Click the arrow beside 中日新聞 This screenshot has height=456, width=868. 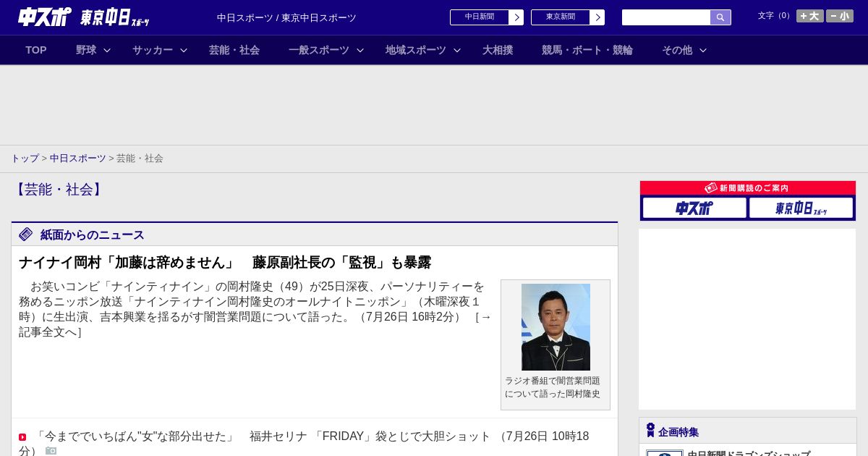[516, 17]
